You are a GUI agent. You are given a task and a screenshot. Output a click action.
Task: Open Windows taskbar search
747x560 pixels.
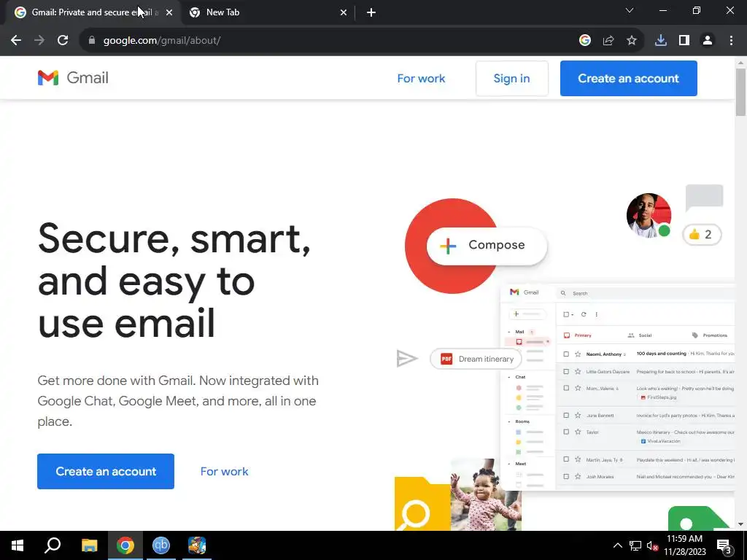[x=53, y=545]
